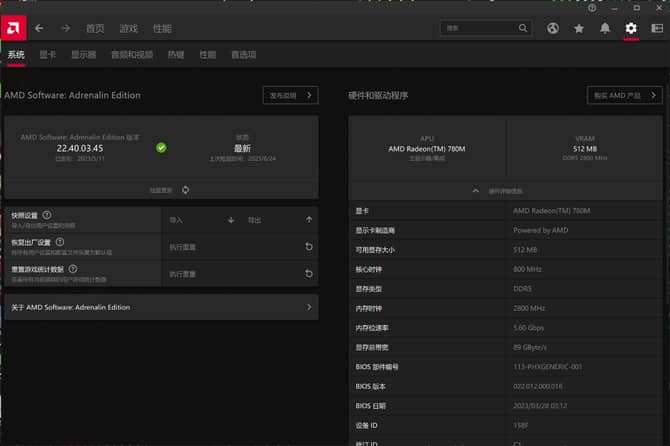Click the BIOS 版本 row label

tap(370, 386)
